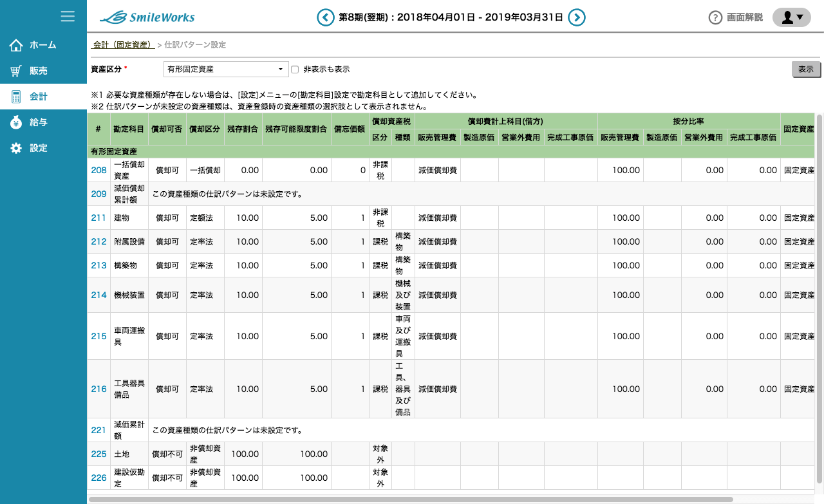Click the 償却可否 column header
This screenshot has width=824, height=504.
[x=167, y=129]
